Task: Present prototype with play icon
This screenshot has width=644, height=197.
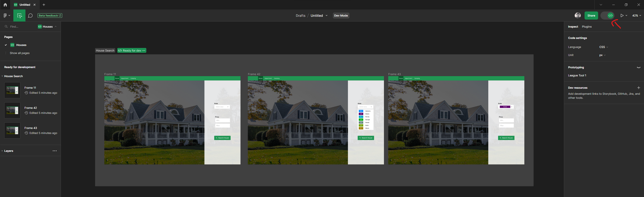Action: pos(622,15)
